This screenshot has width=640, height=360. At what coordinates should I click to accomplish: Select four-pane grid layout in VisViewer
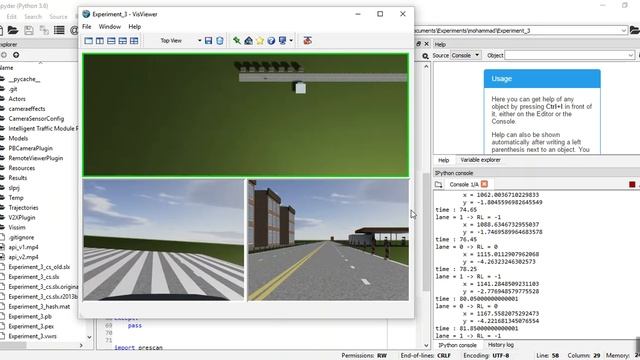click(134, 41)
